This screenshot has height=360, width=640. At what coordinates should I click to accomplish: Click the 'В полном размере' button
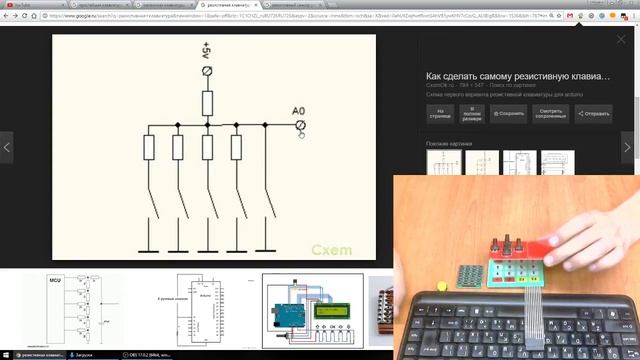coord(472,114)
